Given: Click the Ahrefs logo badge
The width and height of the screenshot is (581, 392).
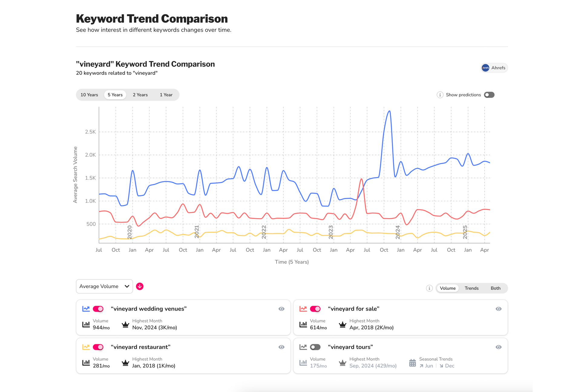Looking at the screenshot, I should 494,68.
